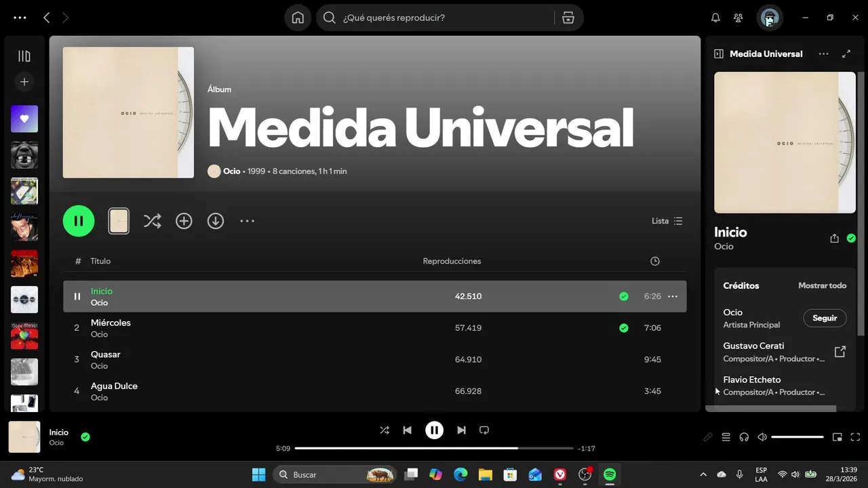Image resolution: width=868 pixels, height=488 pixels.
Task: Connect to a device (headphones icon)
Action: coord(744,437)
